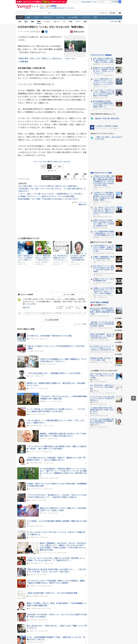Share article on Facebook icon
The width and height of the screenshot is (138, 644).
46,32
